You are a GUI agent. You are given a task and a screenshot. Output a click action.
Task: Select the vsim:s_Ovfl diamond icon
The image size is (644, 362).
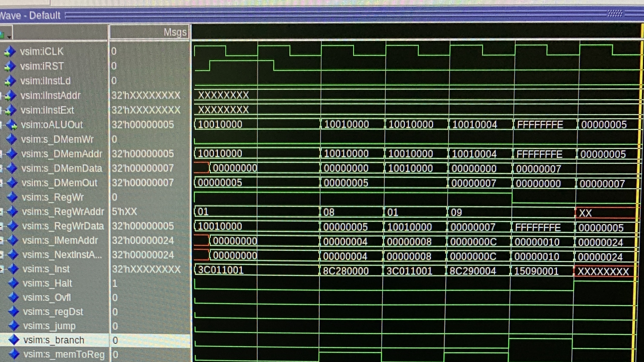click(x=14, y=297)
